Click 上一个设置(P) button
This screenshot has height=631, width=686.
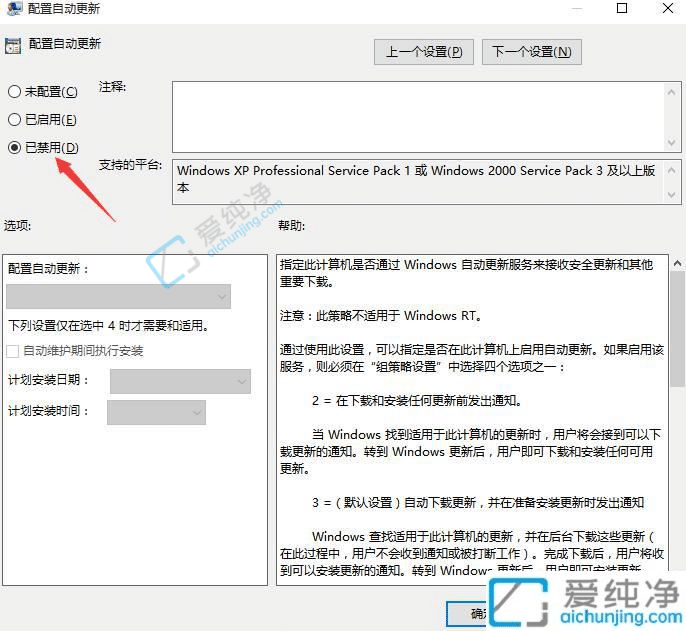[424, 52]
